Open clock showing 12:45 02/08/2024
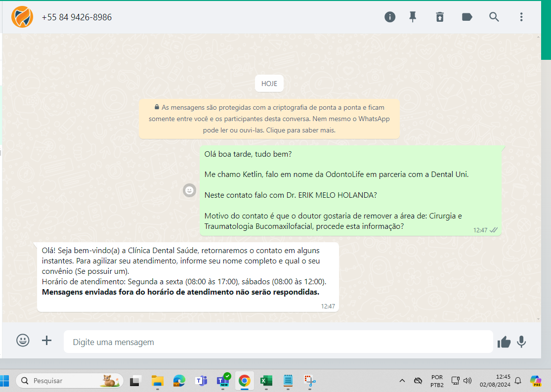Screen dimensions: 551x392 pyautogui.click(x=495, y=381)
